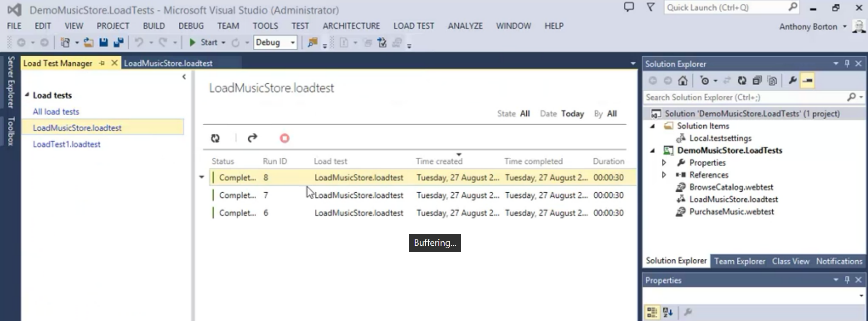This screenshot has height=321, width=868.
Task: Open the New Project dropdown arrow
Action: (x=77, y=43)
